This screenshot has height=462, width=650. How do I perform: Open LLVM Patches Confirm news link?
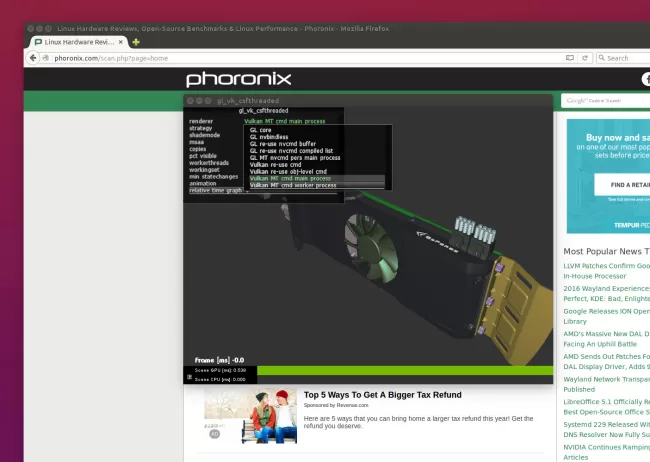pos(606,271)
